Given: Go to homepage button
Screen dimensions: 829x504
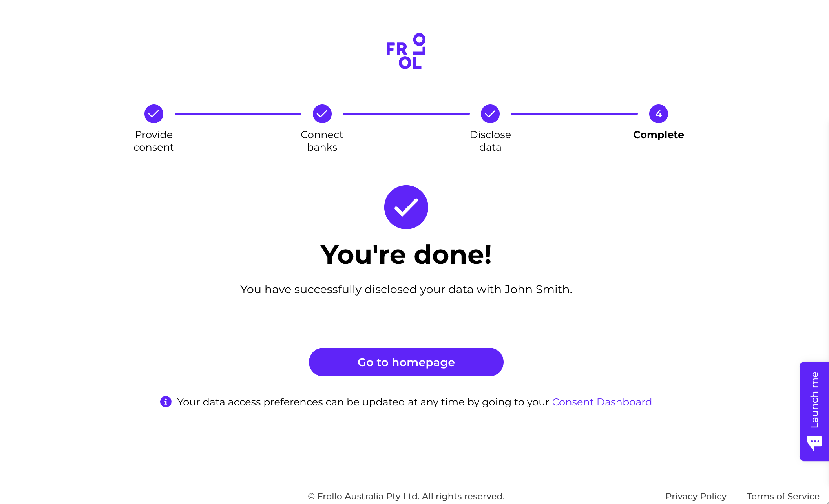Looking at the screenshot, I should click(x=406, y=362).
